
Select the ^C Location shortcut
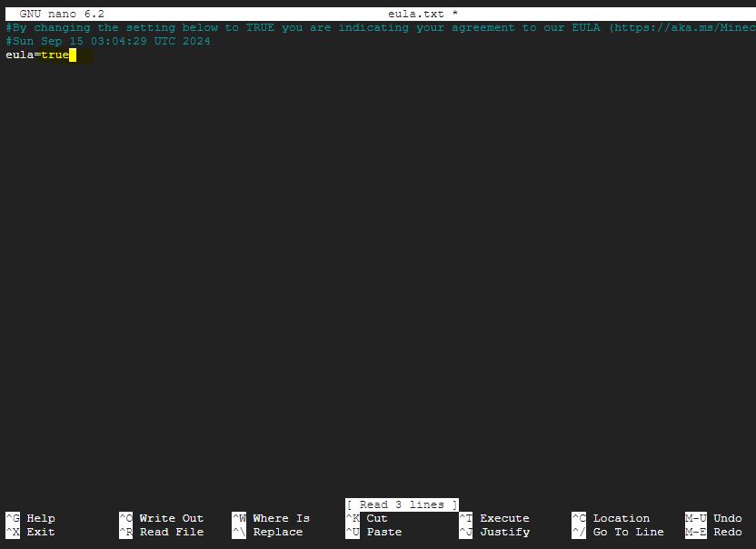[611, 518]
